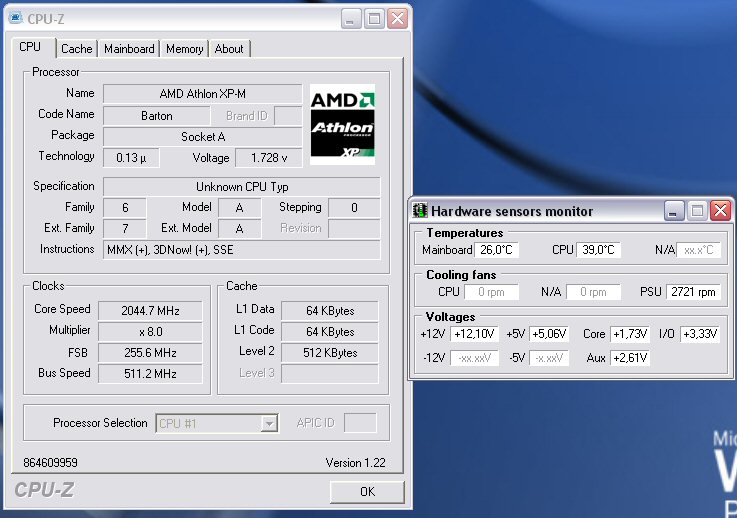Screen dimensions: 737x518
Task: Click the -5V '-x.xxV' field
Action: tap(549, 358)
